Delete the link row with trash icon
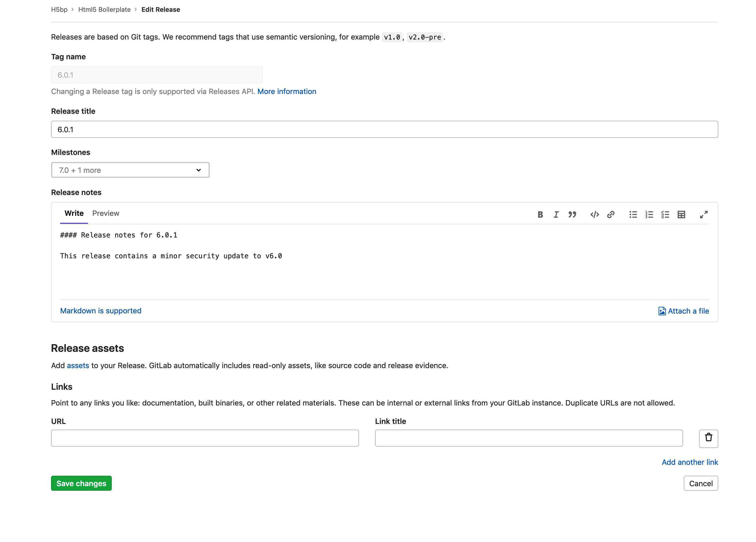 tap(709, 438)
